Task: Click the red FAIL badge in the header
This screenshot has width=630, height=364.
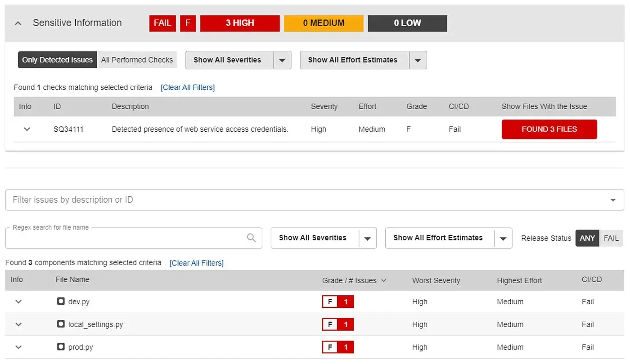Action: [162, 23]
